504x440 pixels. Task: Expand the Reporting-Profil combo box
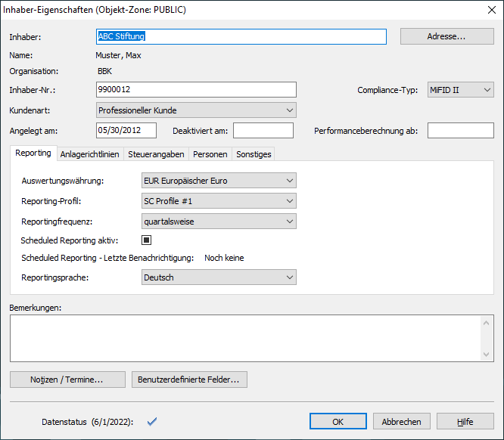219,201
